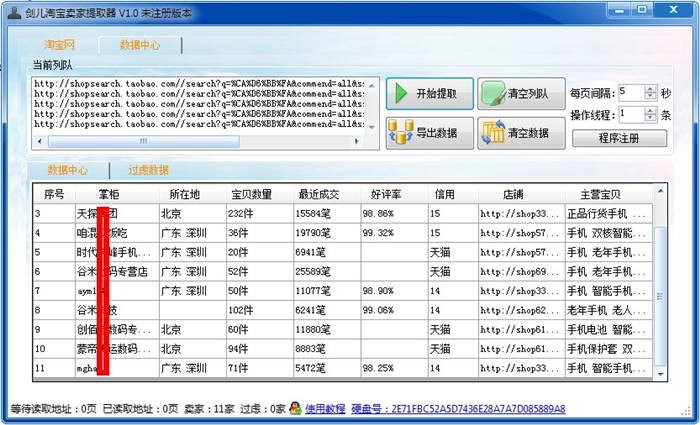Image resolution: width=700 pixels, height=425 pixels.
Task: Click the app user icon in title bar
Action: click(14, 13)
